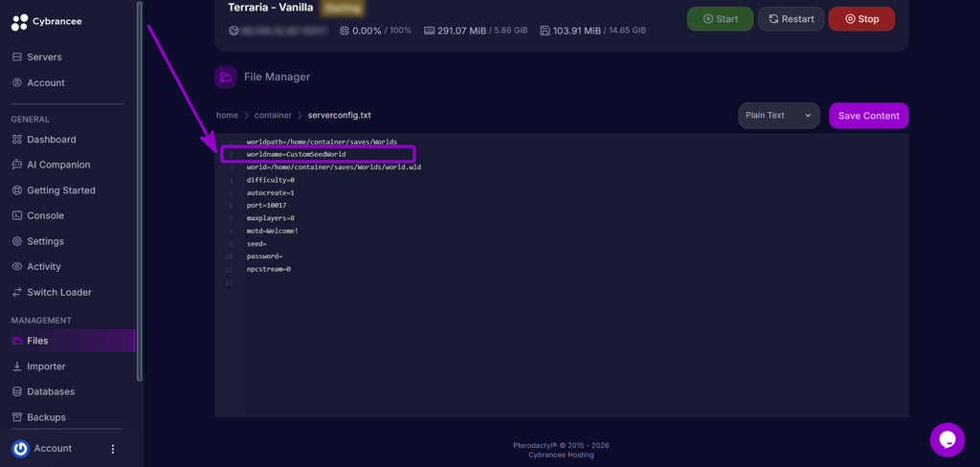Select Files in the Management section
The image size is (980, 467).
[x=68, y=341]
